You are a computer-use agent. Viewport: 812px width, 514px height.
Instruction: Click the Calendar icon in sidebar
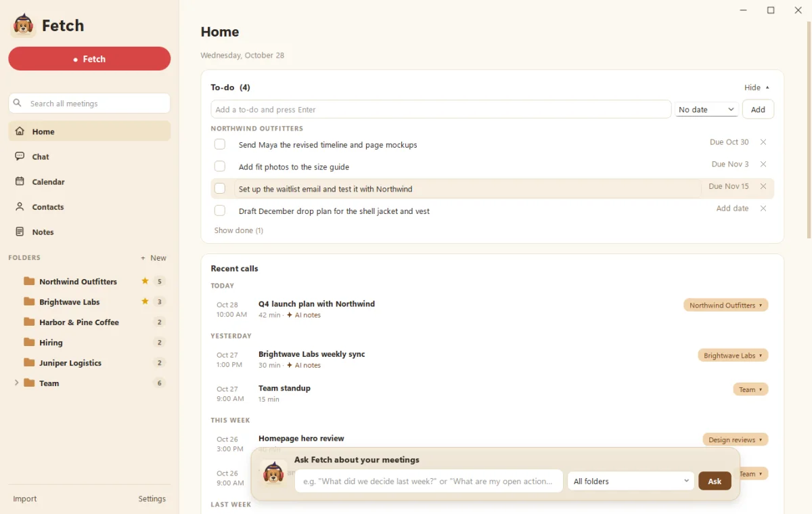tap(20, 181)
